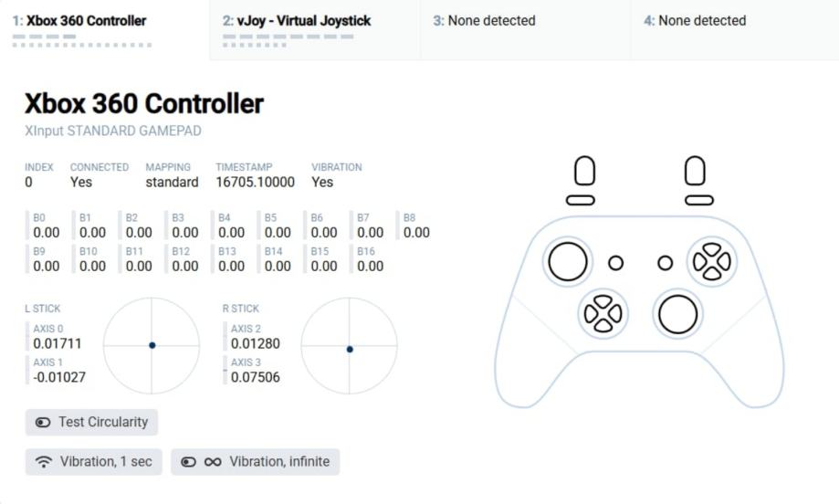This screenshot has width=839, height=504.
Task: Click the R STICK position circle
Action: pos(350,345)
